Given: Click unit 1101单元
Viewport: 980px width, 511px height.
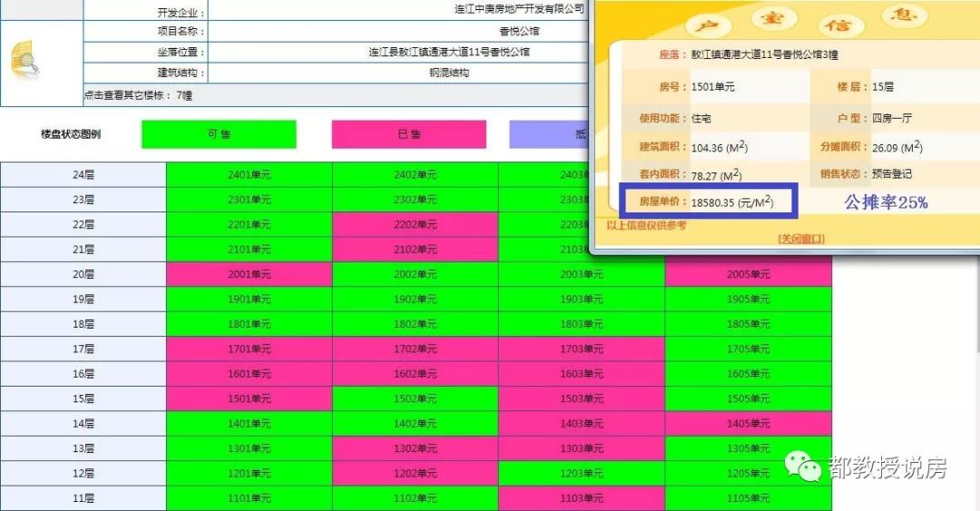Looking at the screenshot, I should (250, 498).
